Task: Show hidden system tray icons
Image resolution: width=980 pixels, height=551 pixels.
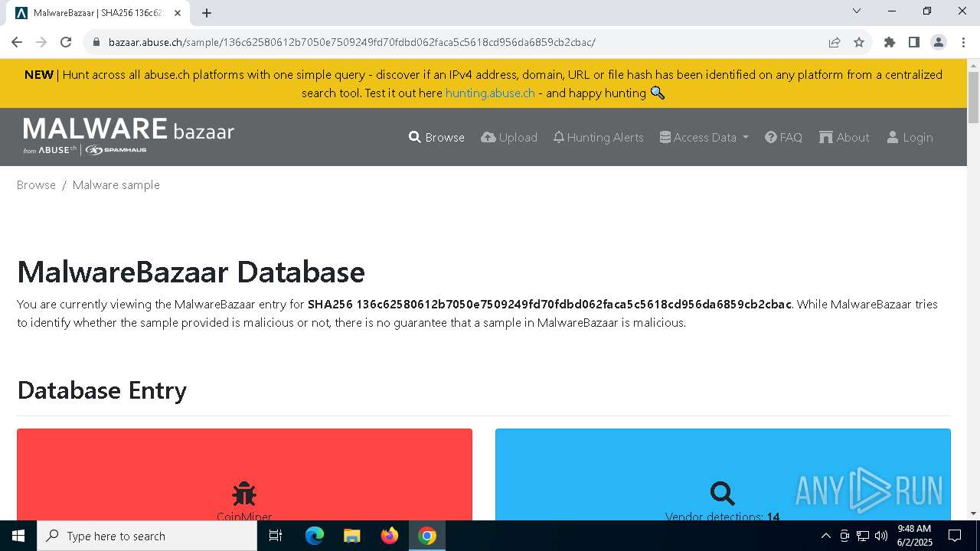Action: pyautogui.click(x=825, y=536)
